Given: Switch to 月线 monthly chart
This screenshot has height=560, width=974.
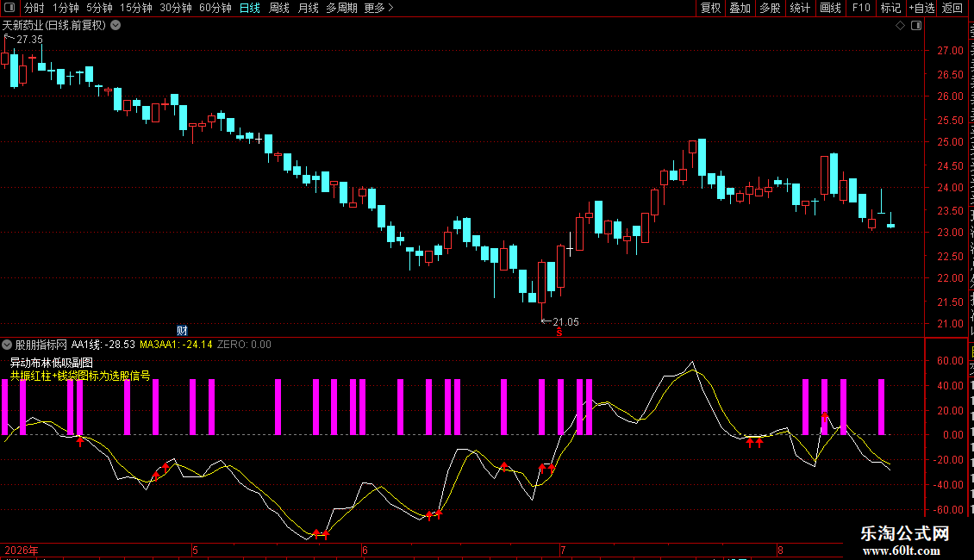Looking at the screenshot, I should pyautogui.click(x=308, y=8).
